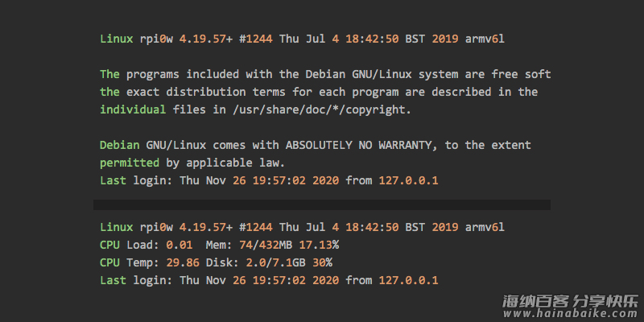Click the capitalized green 'The' before 'programs included'
This screenshot has height=322, width=644.
[109, 74]
